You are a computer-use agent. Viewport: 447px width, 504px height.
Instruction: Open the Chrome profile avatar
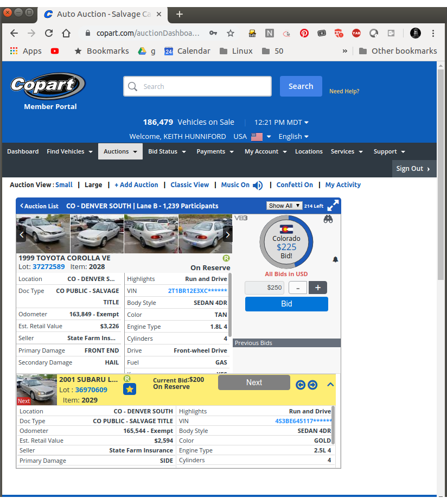pyautogui.click(x=416, y=33)
